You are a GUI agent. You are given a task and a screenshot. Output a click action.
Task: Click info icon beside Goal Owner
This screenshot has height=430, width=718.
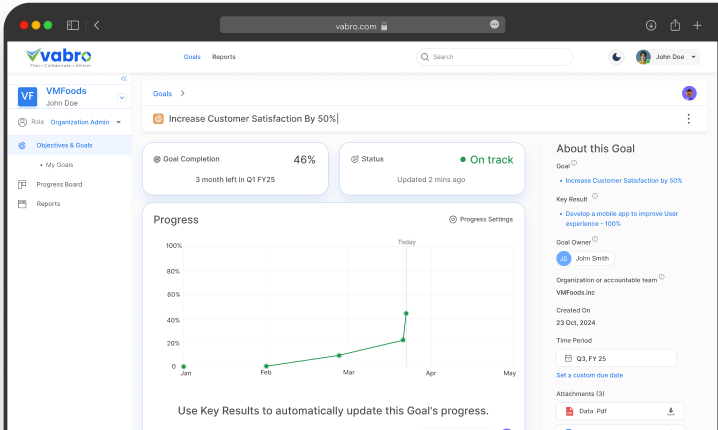(595, 239)
